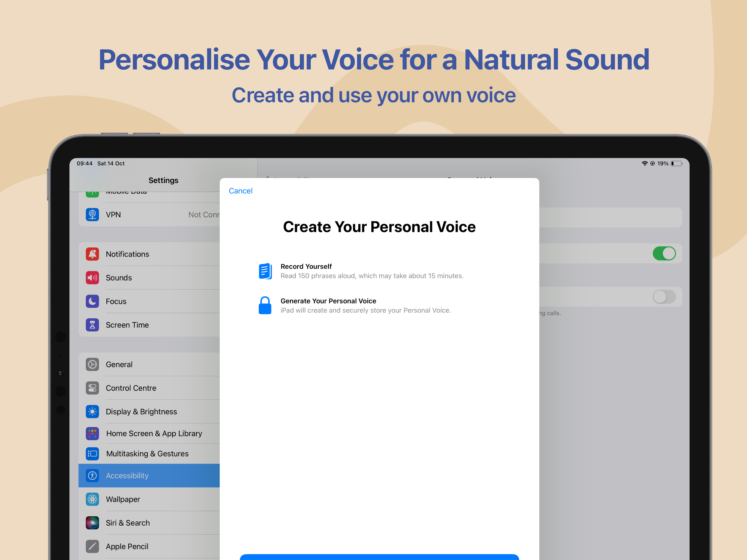Click the Display & Brightness sun icon

[x=92, y=412]
